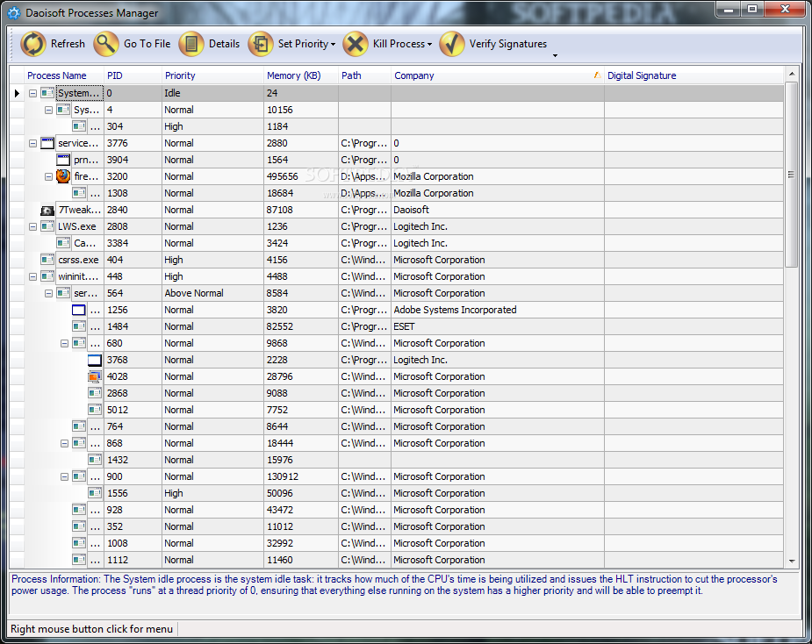Screen dimensions: 812x644
Task: Click the vertical scrollbar thumb
Action: (792, 175)
